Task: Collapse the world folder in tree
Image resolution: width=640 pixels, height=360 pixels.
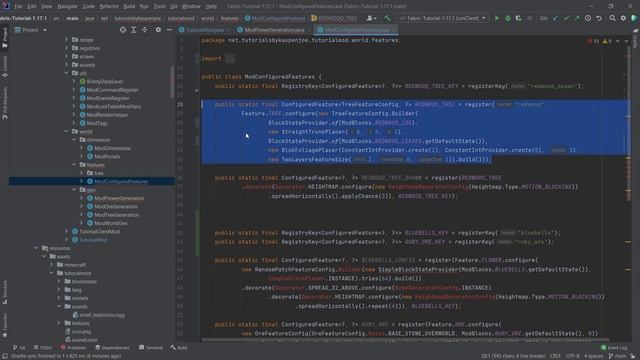Action: [x=67, y=131]
